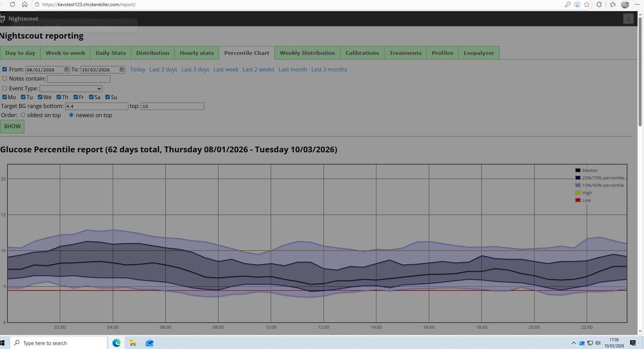Click the browser address bar URL

(x=89, y=4)
